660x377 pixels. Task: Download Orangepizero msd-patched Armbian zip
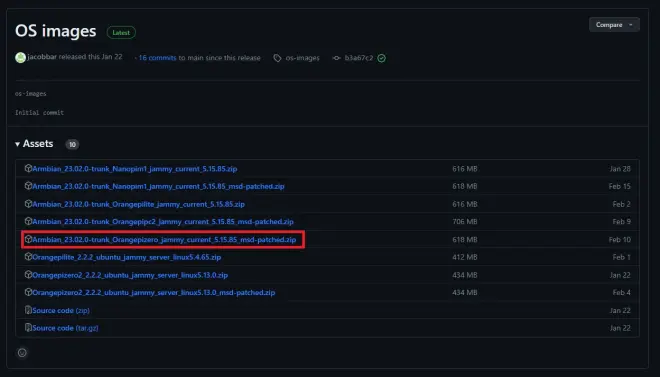(x=164, y=239)
